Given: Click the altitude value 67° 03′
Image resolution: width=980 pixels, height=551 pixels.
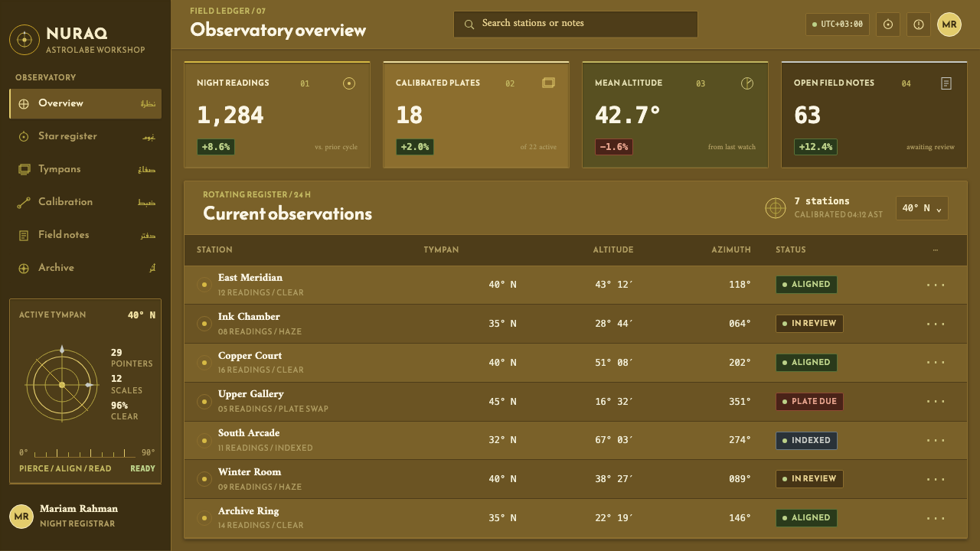Looking at the screenshot, I should coord(614,440).
